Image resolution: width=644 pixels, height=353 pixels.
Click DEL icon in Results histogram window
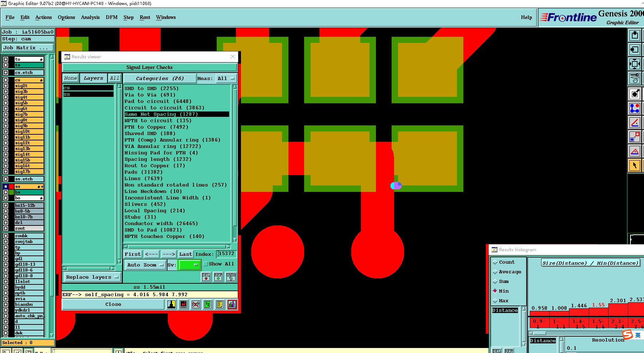pyautogui.click(x=497, y=351)
